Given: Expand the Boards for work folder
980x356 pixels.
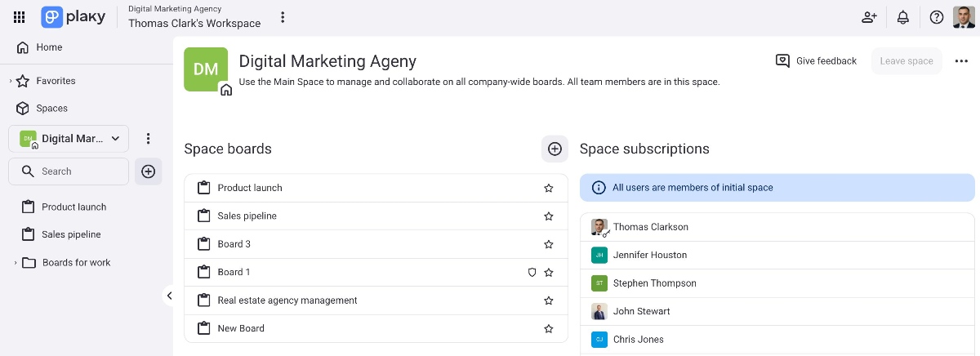Looking at the screenshot, I should pos(15,263).
